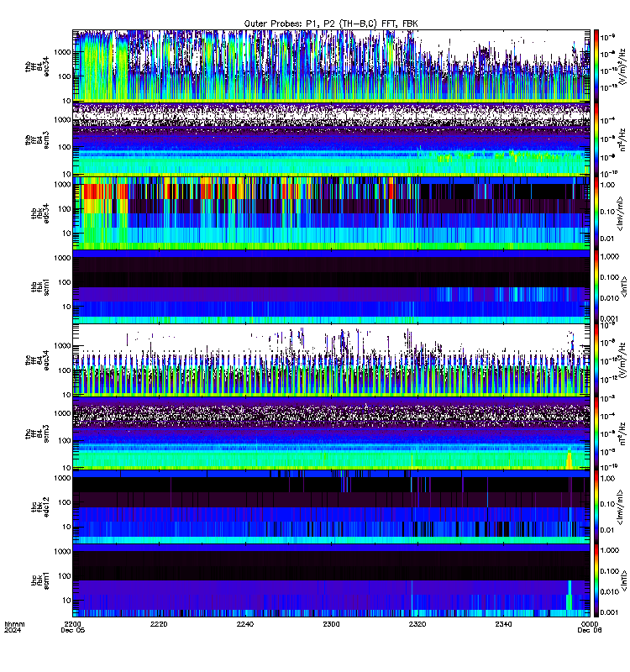Select the thb fbk edc34 filter bank panel
Viewport: 630px width, 672px height.
[x=331, y=213]
